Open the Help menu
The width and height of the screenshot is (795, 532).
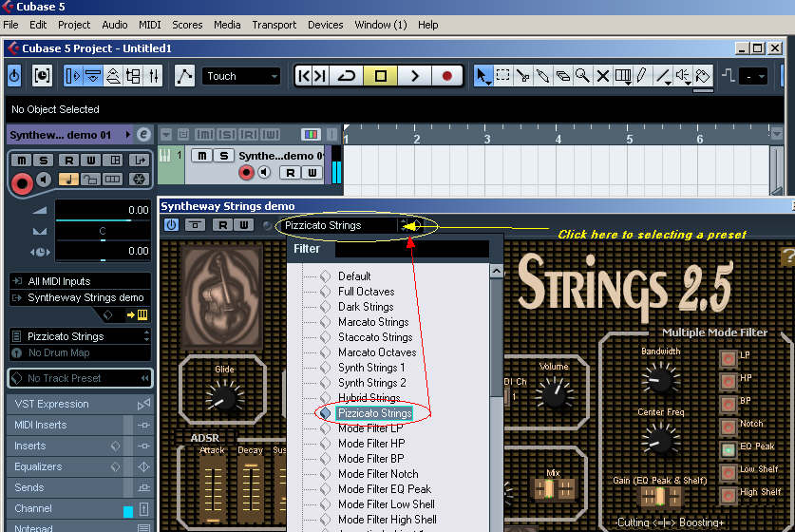[x=428, y=25]
